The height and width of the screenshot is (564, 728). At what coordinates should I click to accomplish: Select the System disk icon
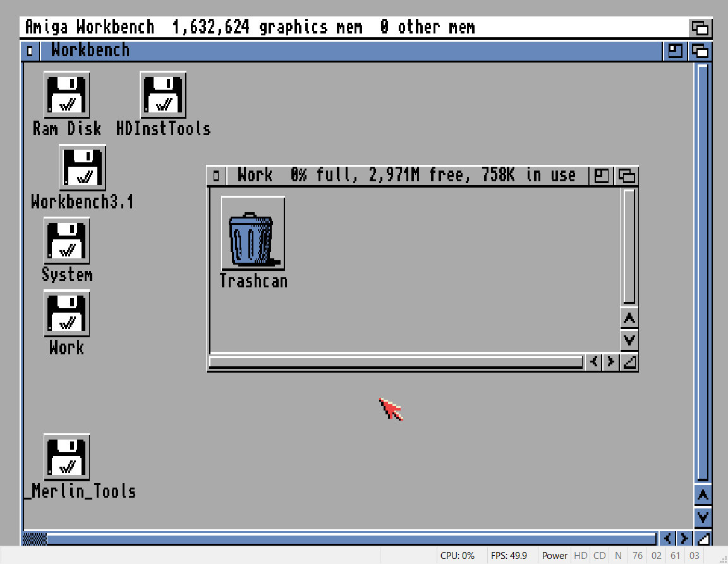pyautogui.click(x=67, y=241)
